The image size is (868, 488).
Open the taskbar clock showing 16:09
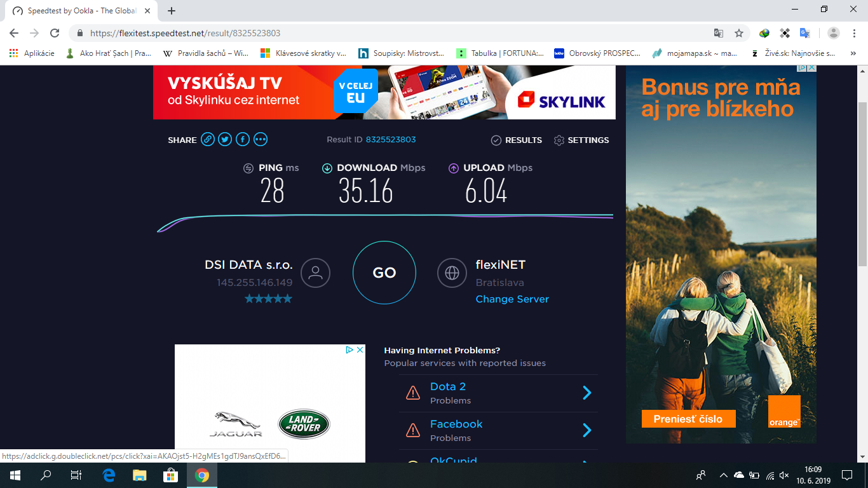coord(812,475)
